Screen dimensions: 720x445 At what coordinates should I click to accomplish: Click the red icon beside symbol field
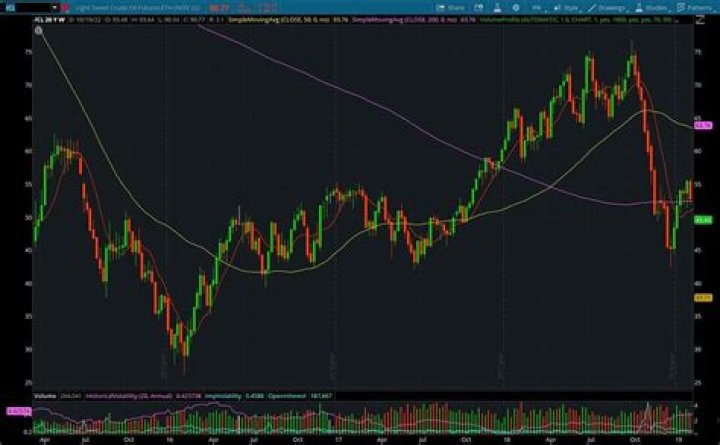[x=65, y=7]
